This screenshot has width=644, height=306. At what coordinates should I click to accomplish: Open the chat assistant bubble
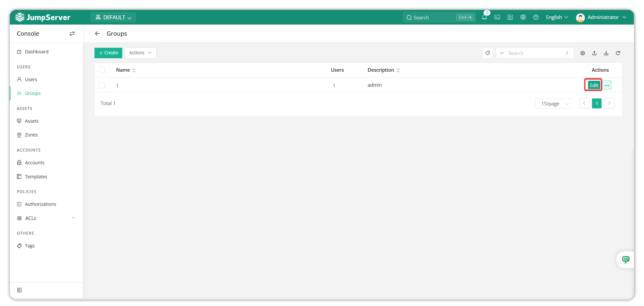(626, 260)
